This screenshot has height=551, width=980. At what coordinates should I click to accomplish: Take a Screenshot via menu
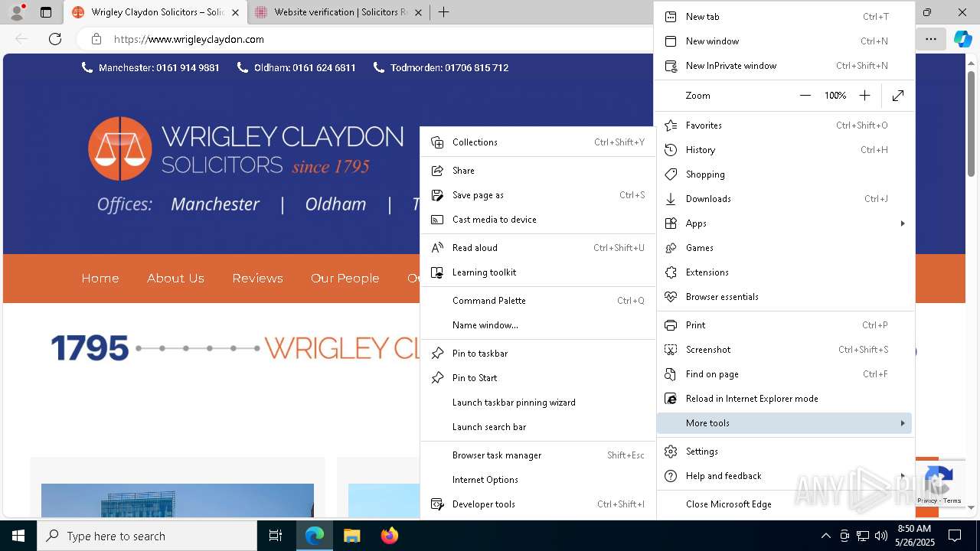[x=785, y=350]
